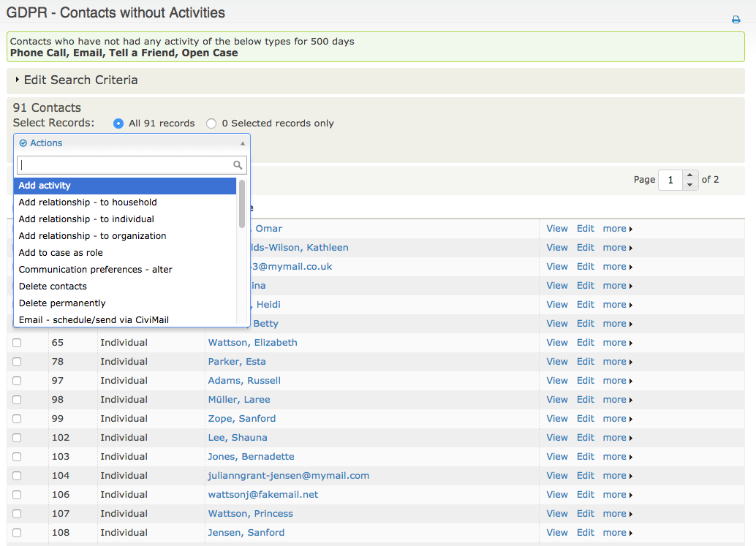756x546 pixels.
Task: Click Edit for Betty row
Action: click(x=586, y=324)
